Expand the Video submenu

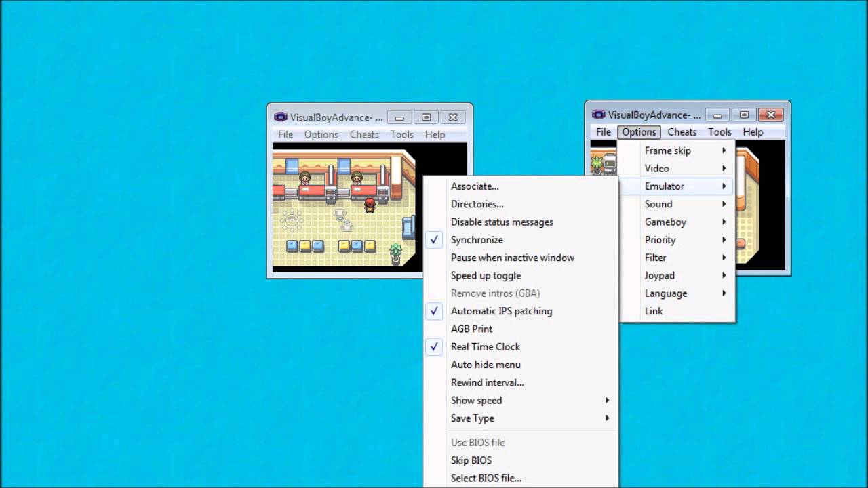click(677, 168)
